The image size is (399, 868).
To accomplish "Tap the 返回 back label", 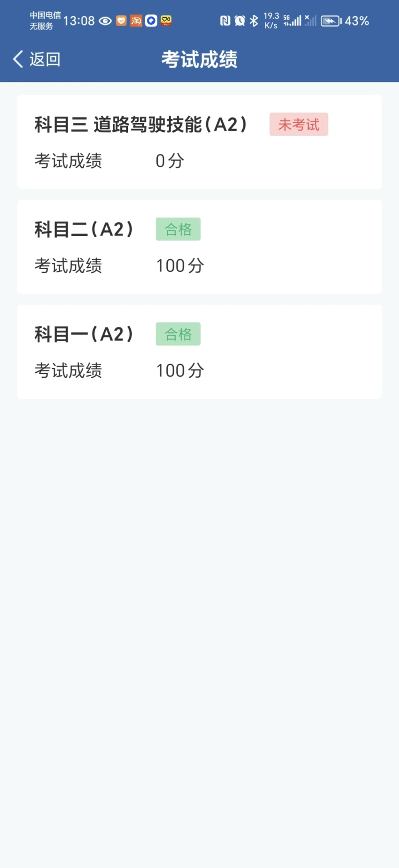I will [45, 59].
